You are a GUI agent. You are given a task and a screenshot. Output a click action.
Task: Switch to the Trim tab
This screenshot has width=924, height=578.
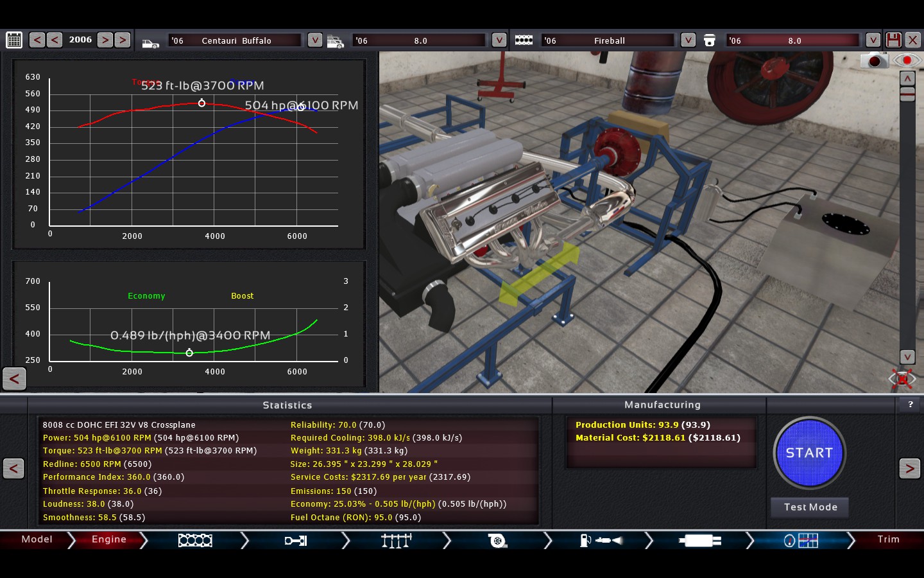889,539
